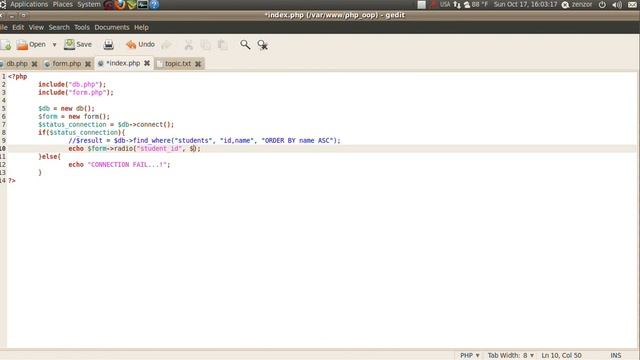This screenshot has width=640, height=360.
Task: Click the power session icon
Action: 602,4
